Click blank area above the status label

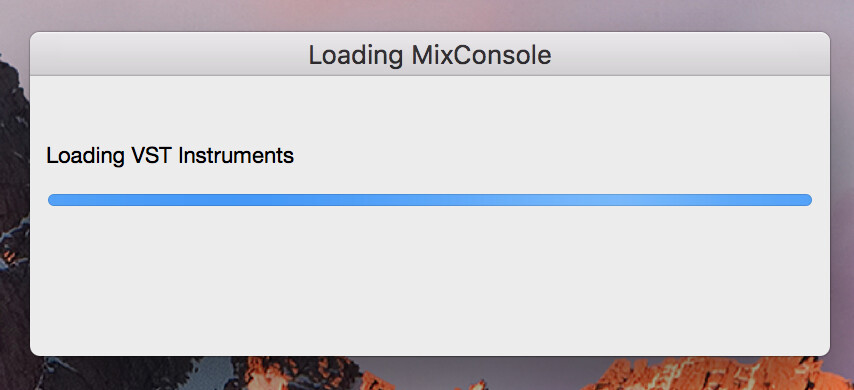[x=430, y=109]
